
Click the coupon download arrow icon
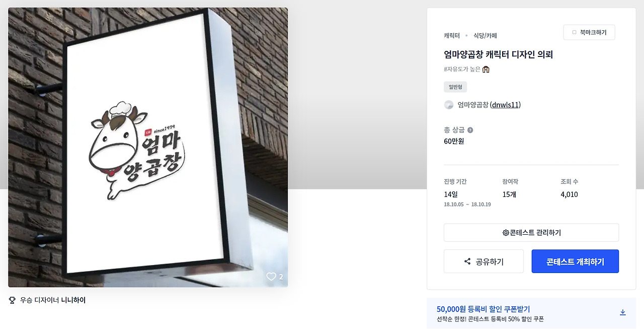pos(622,312)
